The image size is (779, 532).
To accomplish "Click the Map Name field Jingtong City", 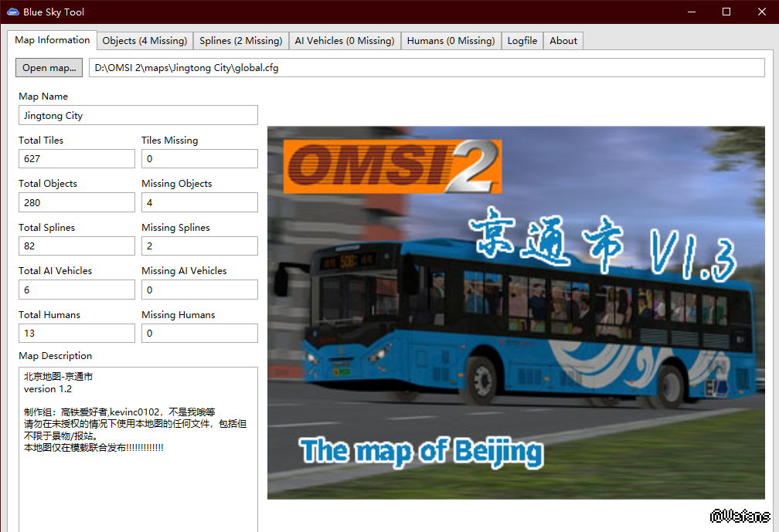I will tap(138, 115).
